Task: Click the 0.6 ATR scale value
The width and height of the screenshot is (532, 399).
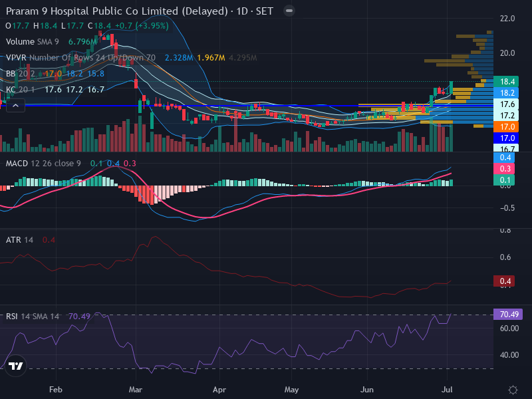Action: coord(505,257)
